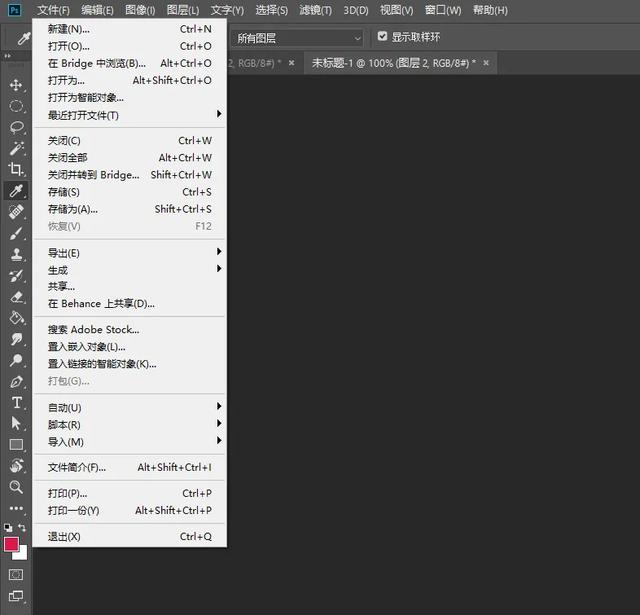Select the Eraser tool
640x615 pixels.
[16, 297]
